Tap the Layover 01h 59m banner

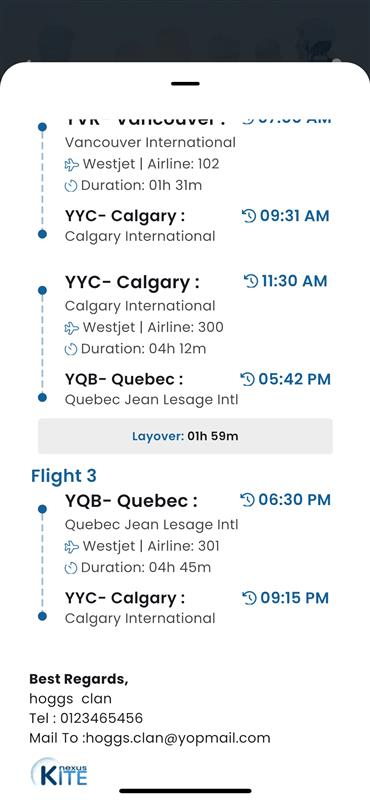(185, 436)
